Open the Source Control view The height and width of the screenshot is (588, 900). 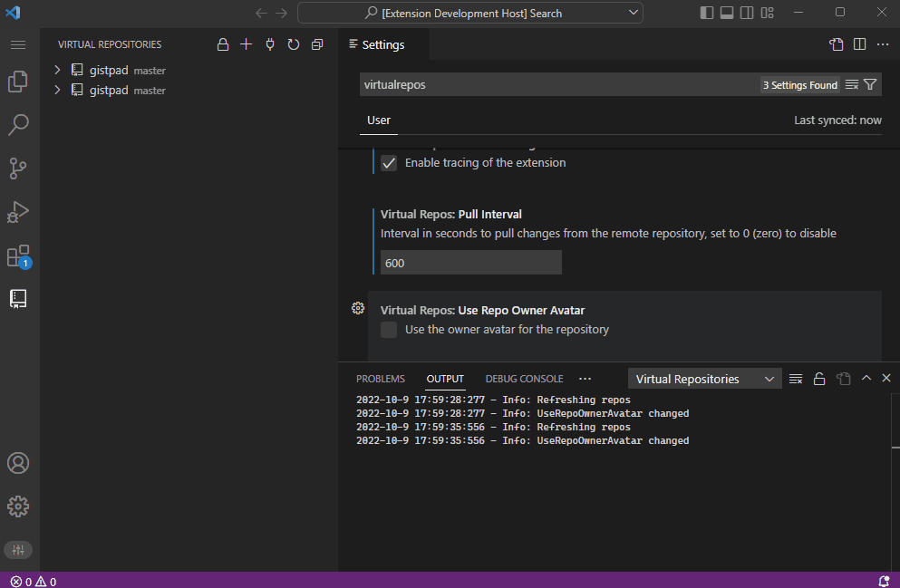click(18, 169)
